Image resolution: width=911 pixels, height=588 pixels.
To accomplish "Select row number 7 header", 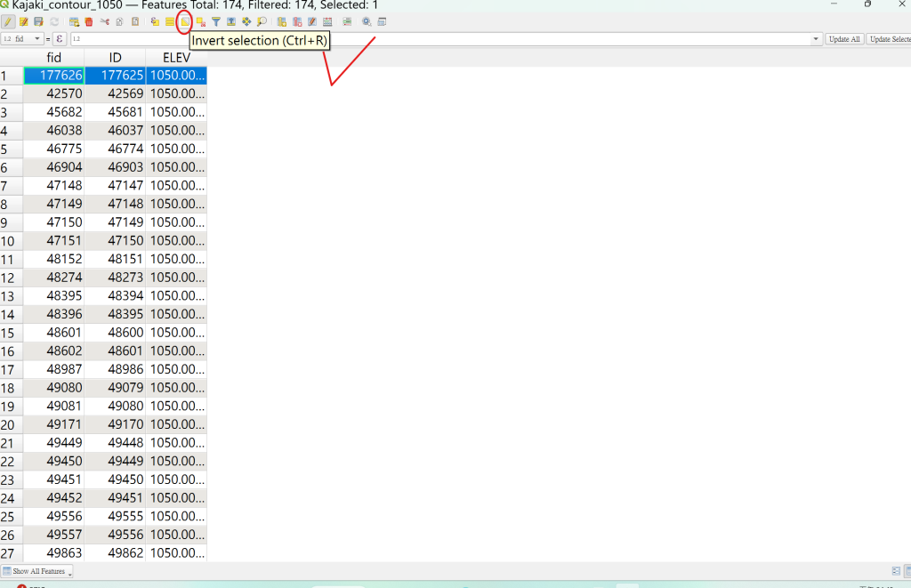I will click(x=12, y=186).
